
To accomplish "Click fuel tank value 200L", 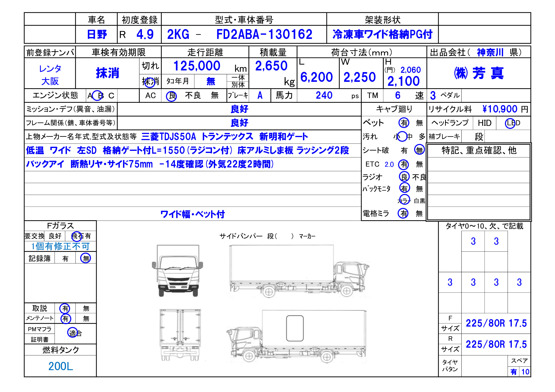I will click(61, 366).
